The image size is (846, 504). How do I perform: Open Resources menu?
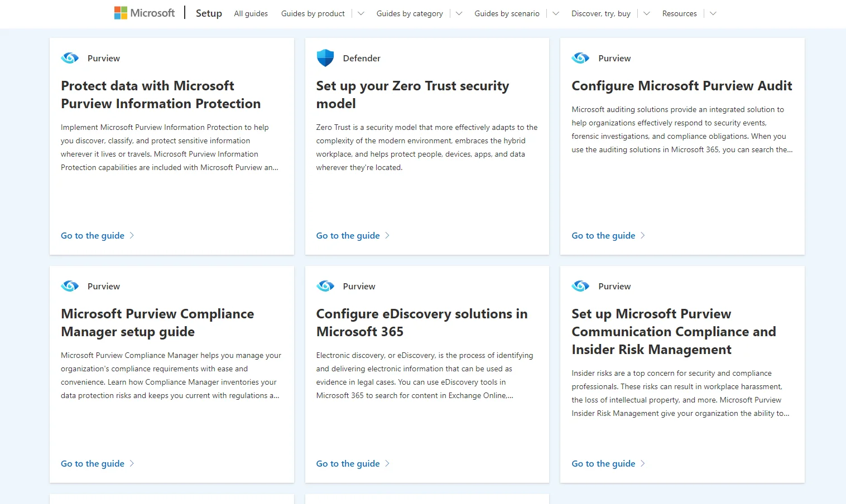(680, 13)
